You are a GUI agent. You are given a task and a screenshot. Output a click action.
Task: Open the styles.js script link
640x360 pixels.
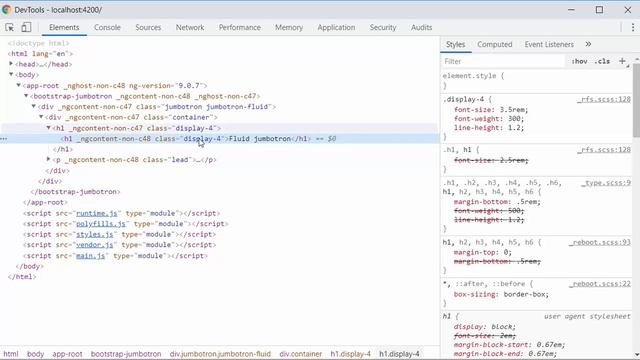95,234
